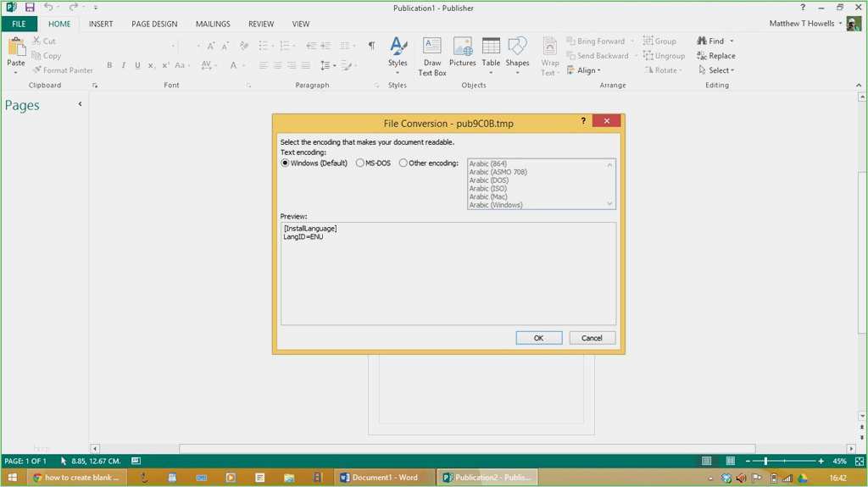
Task: Switch to the INSERT ribbon tab
Action: pyautogui.click(x=102, y=24)
